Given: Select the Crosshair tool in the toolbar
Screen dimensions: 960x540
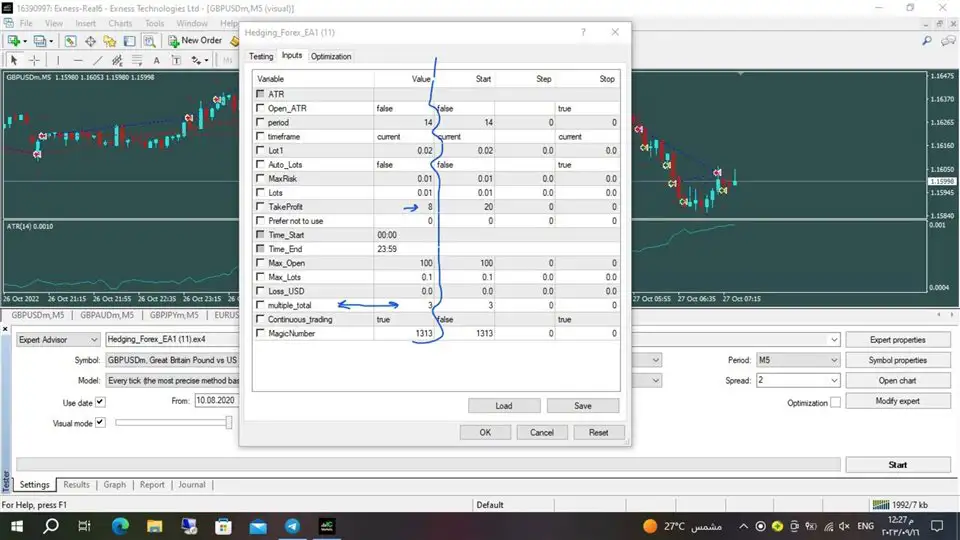Looking at the screenshot, I should (35, 60).
